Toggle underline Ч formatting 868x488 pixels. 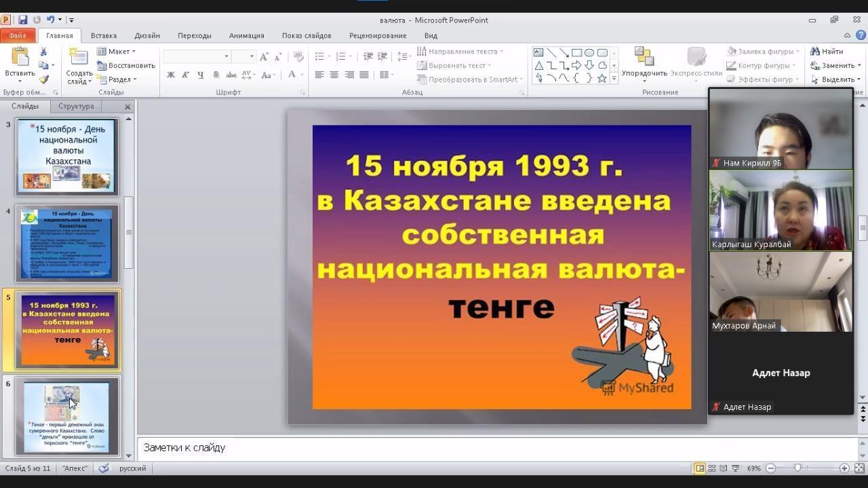pyautogui.click(x=201, y=75)
